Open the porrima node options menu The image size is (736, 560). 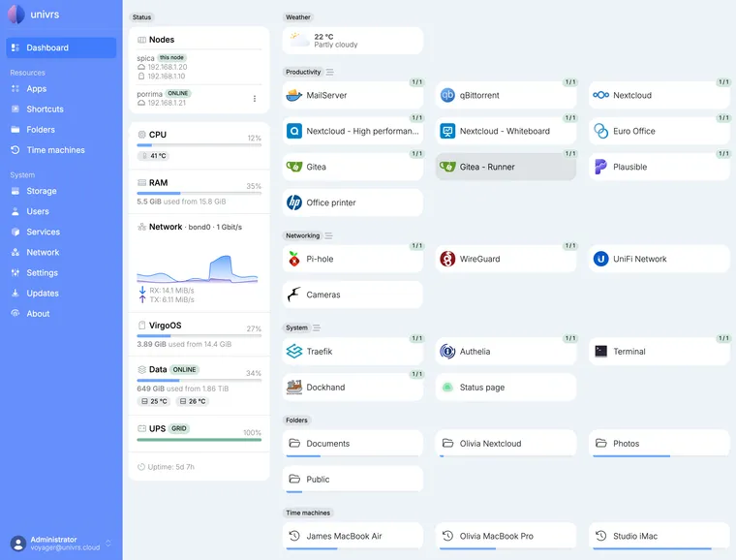255,99
